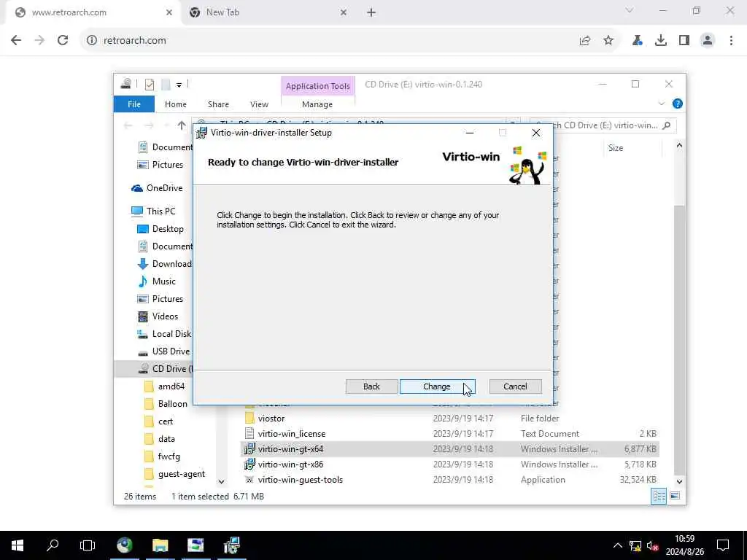Click the Back button in setup wizard
The height and width of the screenshot is (560, 747).
click(371, 386)
